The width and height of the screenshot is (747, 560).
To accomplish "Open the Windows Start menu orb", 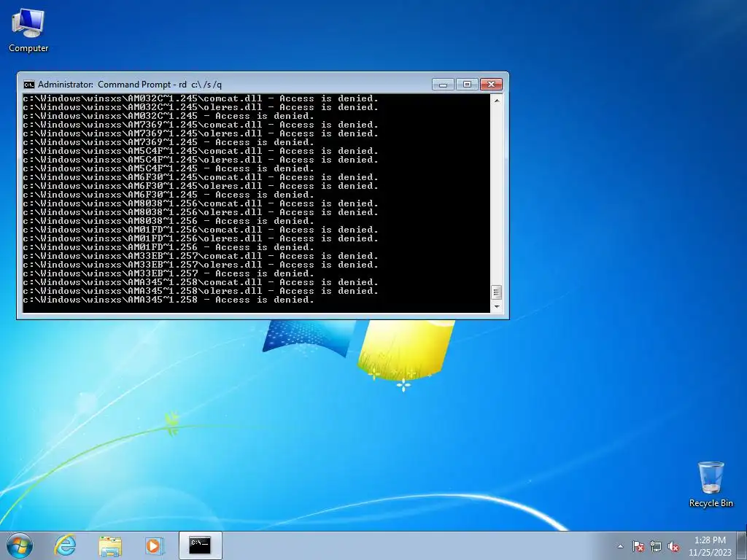I will point(20,545).
